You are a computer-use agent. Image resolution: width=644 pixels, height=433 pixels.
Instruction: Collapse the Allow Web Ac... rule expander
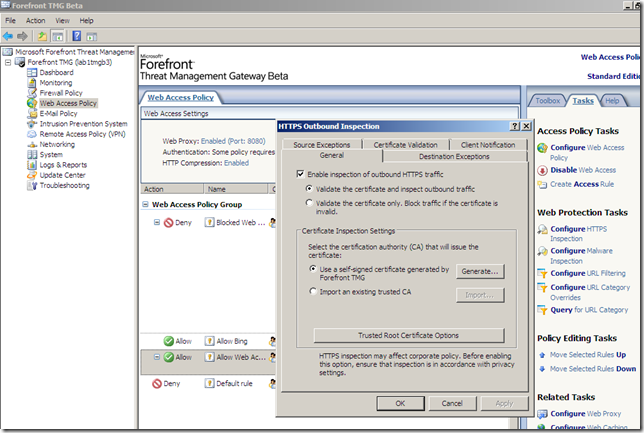tap(156, 357)
